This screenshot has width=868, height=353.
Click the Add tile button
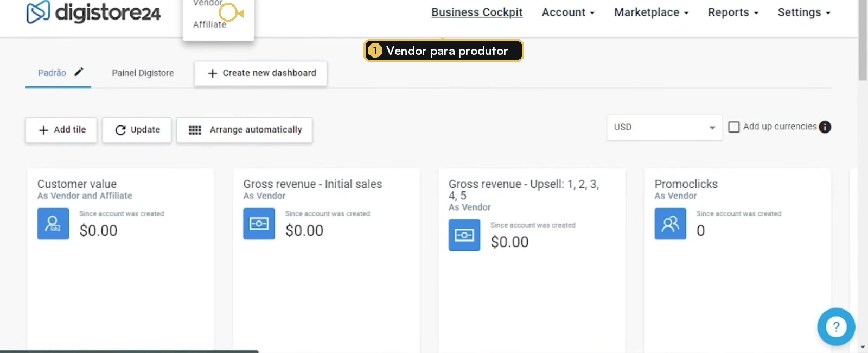point(61,130)
